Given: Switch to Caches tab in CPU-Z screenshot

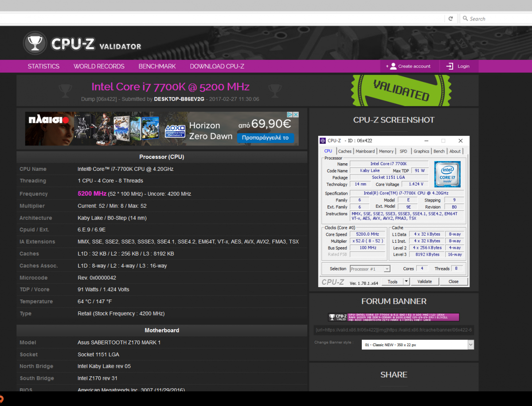Looking at the screenshot, I should tap(344, 151).
